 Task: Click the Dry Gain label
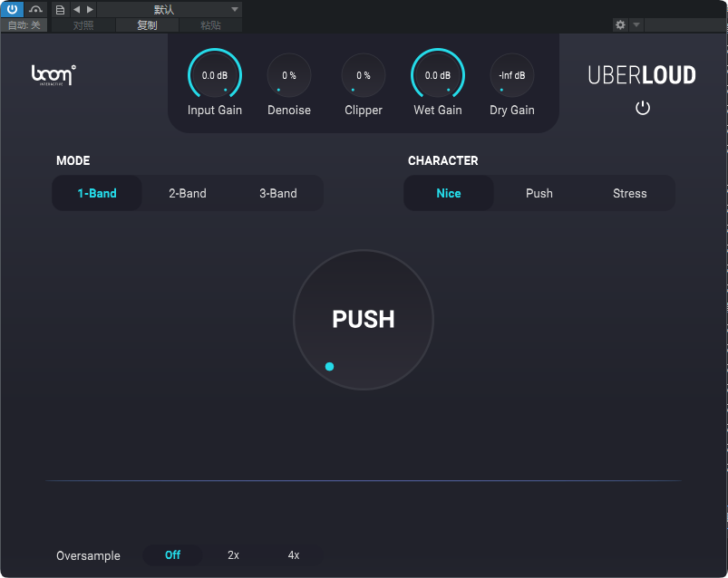[x=512, y=110]
